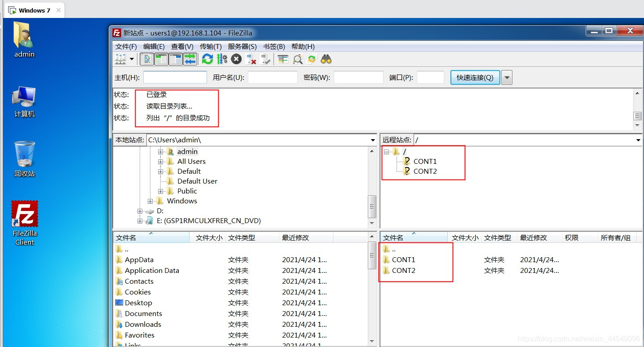Viewport: 644px width, 347px height.
Task: Search for files with binoculars icon
Action: click(x=326, y=59)
